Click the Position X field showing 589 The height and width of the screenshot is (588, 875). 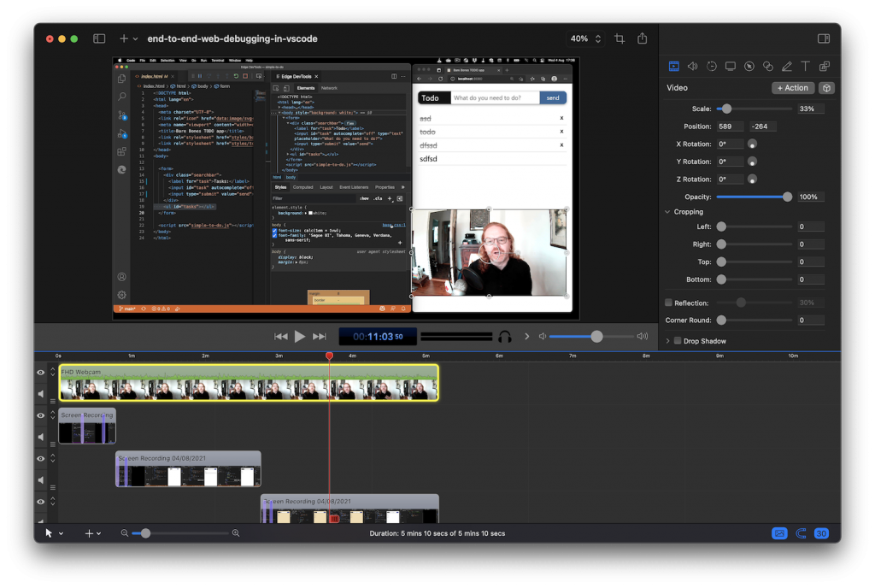pyautogui.click(x=730, y=126)
